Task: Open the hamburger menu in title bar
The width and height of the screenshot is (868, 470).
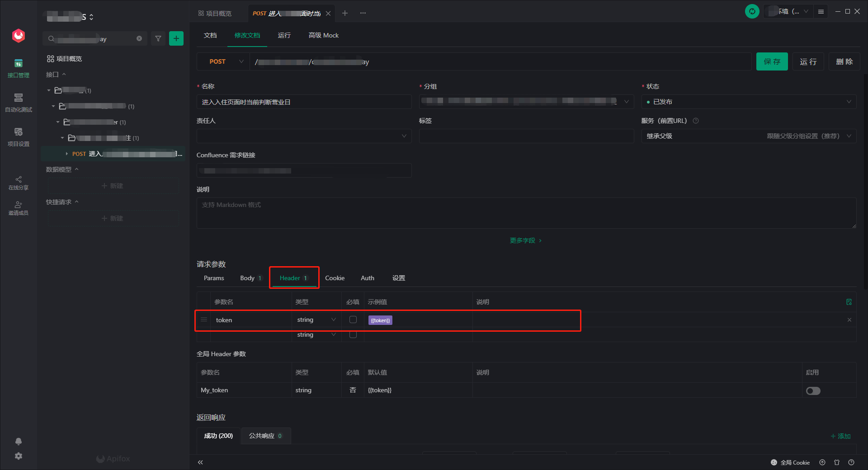Action: (x=821, y=11)
